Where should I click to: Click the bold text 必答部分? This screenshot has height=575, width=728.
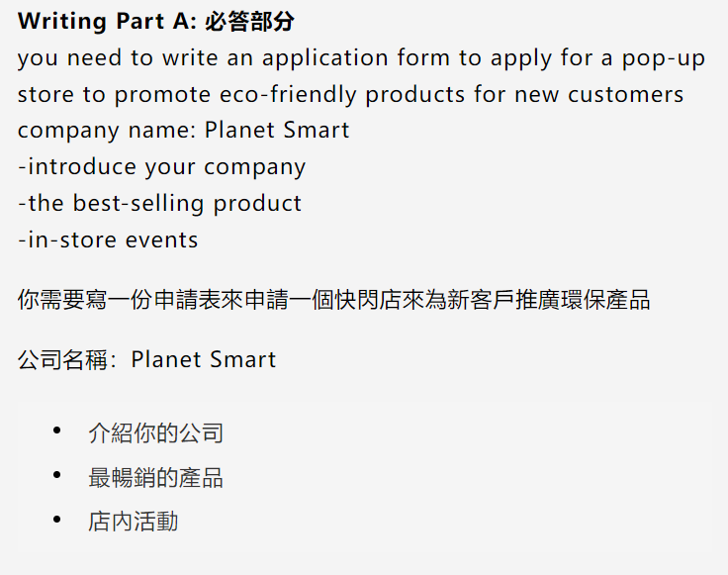[x=249, y=22]
